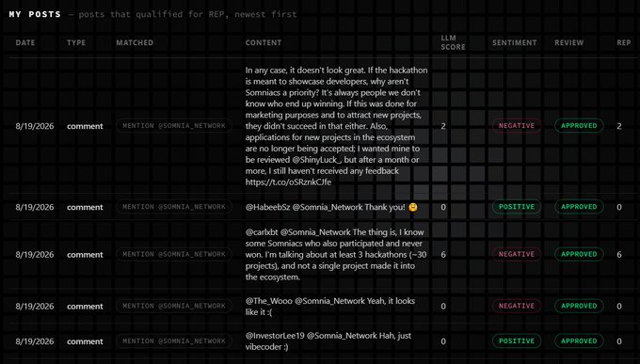Click the REVIEW column header

[x=568, y=42]
